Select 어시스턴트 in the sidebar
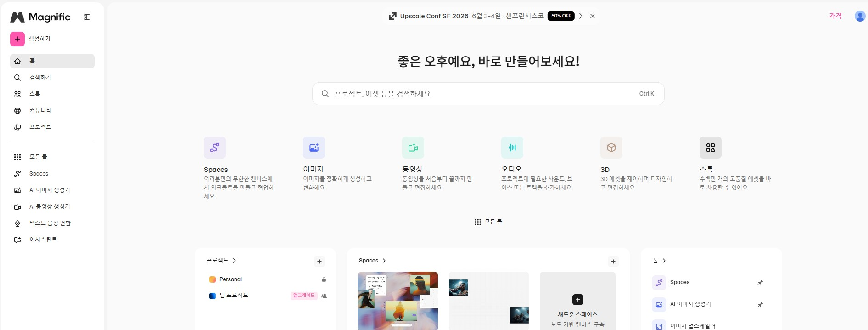This screenshot has width=868, height=330. (52, 240)
